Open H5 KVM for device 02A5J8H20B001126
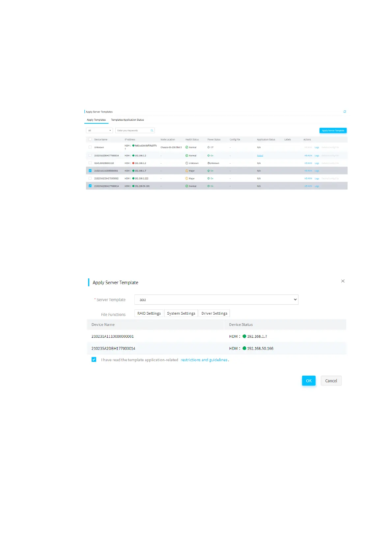The image size is (392, 533). (x=308, y=163)
